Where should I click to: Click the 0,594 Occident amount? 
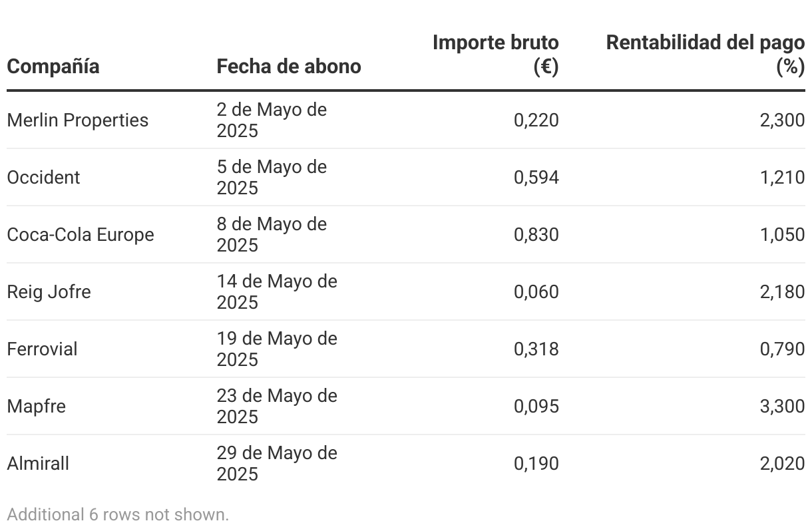(536, 178)
